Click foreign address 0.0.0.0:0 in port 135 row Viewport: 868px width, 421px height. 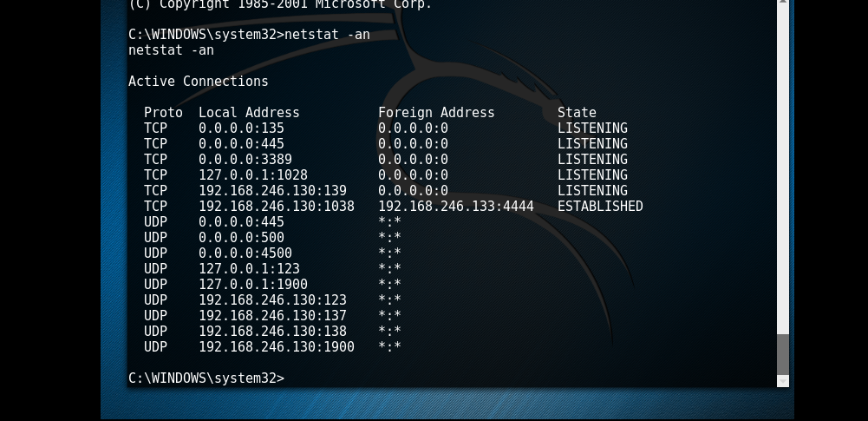[x=413, y=128]
